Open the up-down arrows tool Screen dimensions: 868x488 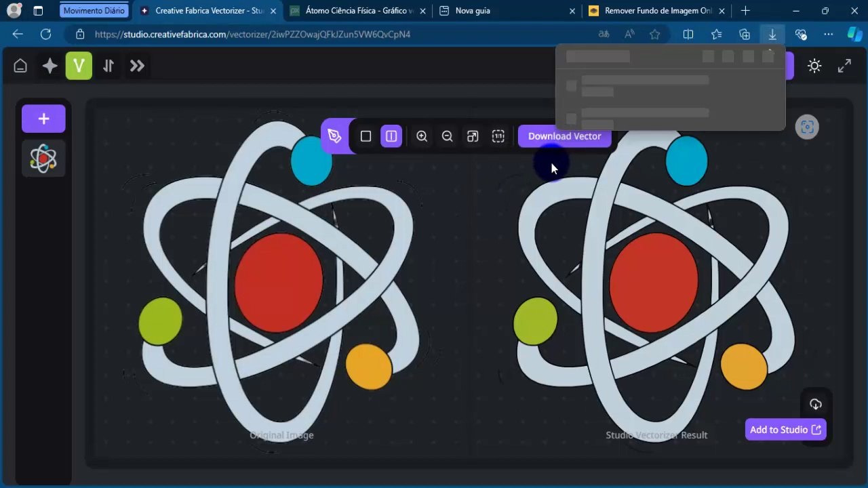tap(108, 66)
